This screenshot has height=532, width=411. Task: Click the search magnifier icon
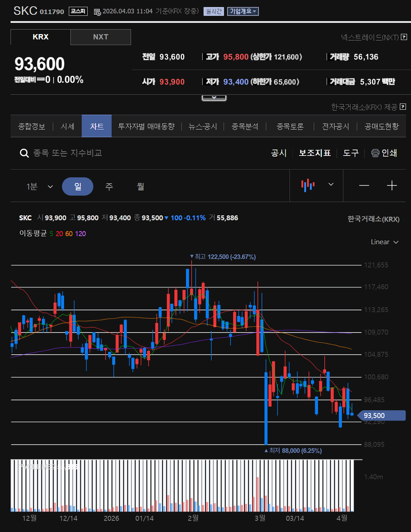pos(24,153)
